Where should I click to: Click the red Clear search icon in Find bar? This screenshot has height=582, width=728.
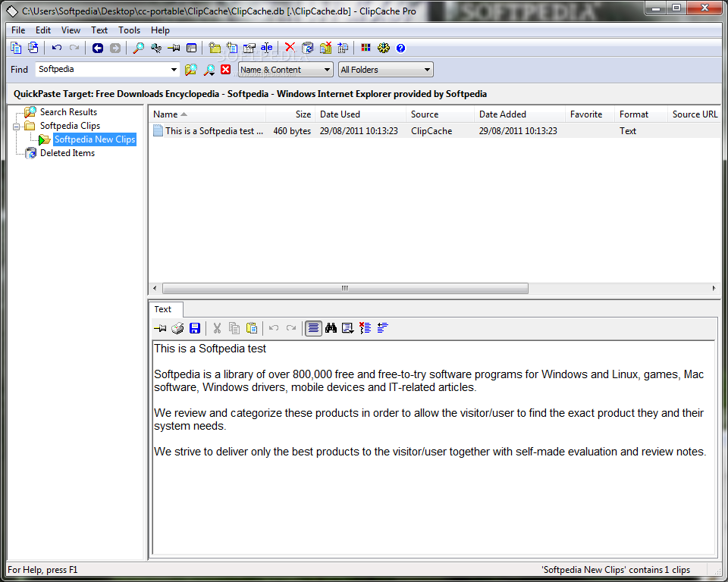[x=226, y=69]
